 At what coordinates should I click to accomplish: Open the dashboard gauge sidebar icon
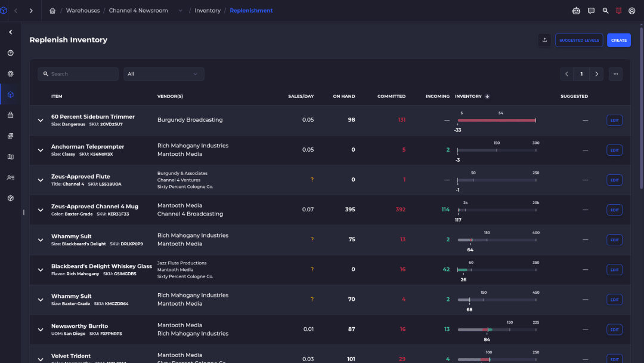(11, 53)
